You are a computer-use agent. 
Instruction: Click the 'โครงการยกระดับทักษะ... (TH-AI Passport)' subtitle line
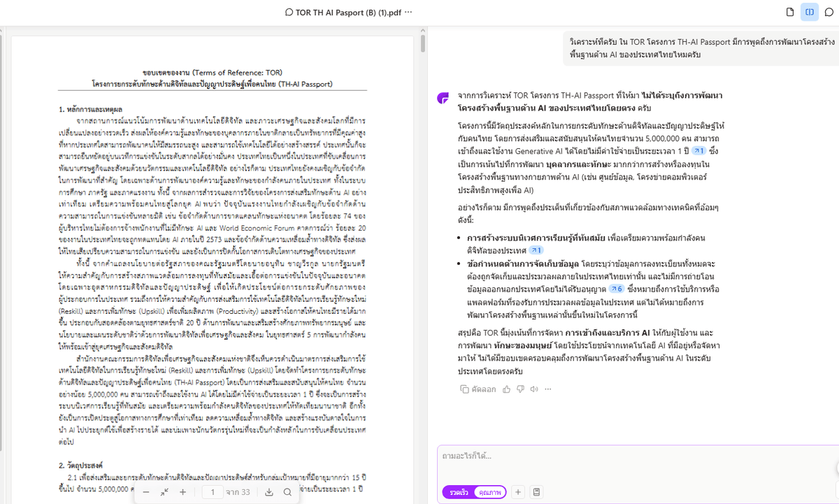click(x=212, y=82)
